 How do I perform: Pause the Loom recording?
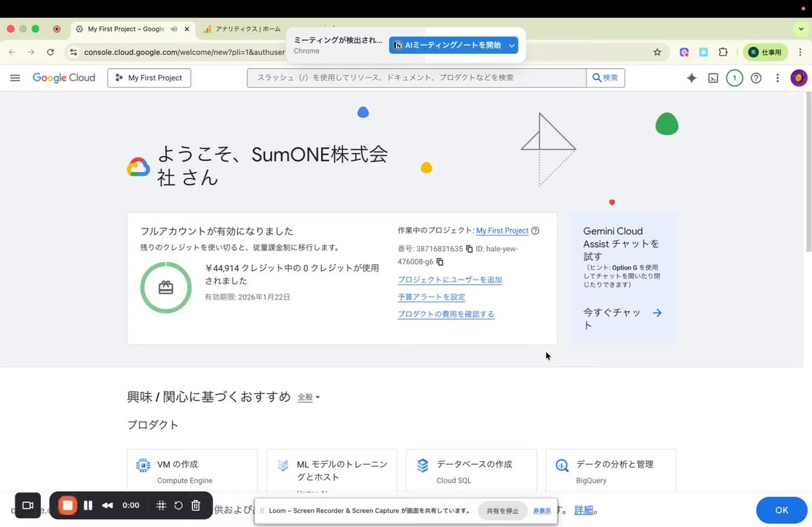pyautogui.click(x=88, y=505)
